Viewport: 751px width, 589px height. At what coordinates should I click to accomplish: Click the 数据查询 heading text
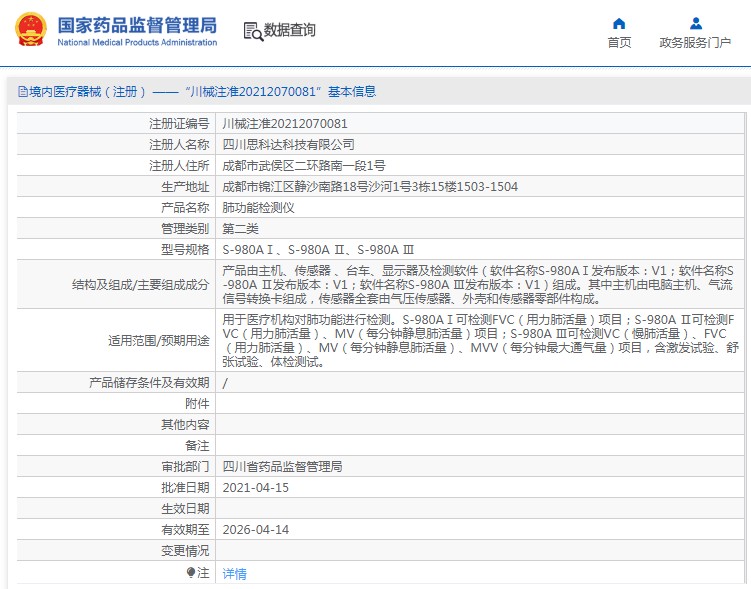290,31
